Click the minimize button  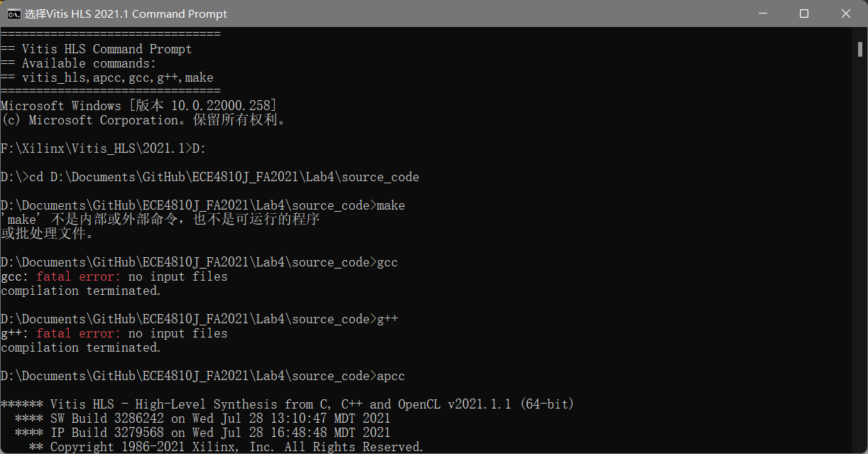click(x=763, y=13)
